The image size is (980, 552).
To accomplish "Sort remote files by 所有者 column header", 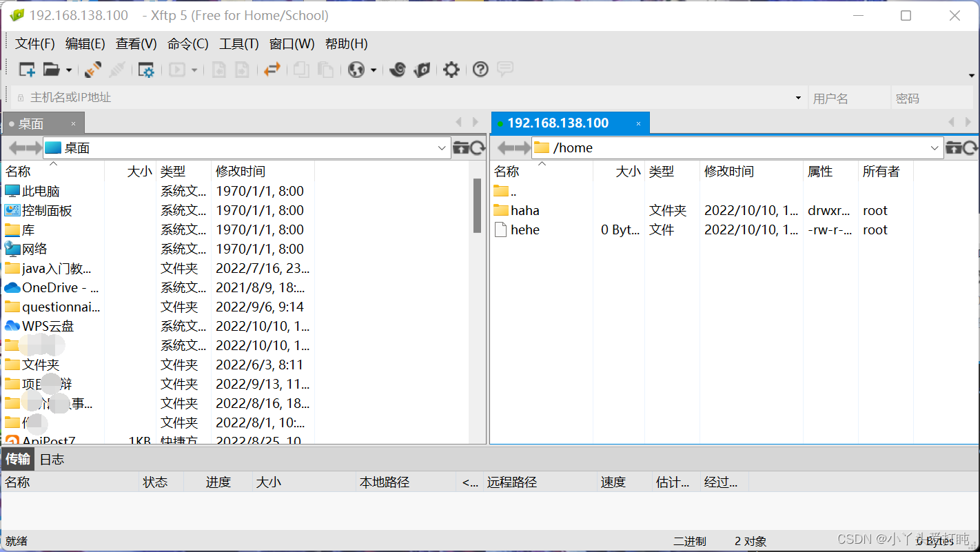I will (x=886, y=171).
